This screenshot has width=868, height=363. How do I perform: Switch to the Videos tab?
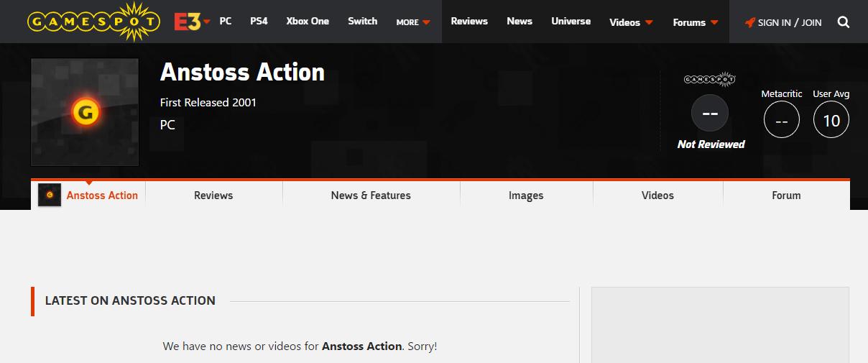pos(657,196)
